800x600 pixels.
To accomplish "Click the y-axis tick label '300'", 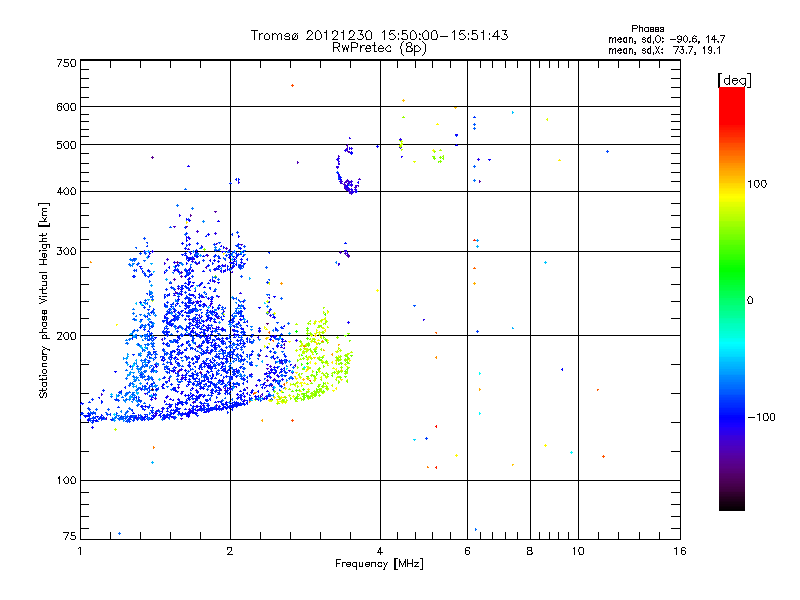I will [66, 252].
